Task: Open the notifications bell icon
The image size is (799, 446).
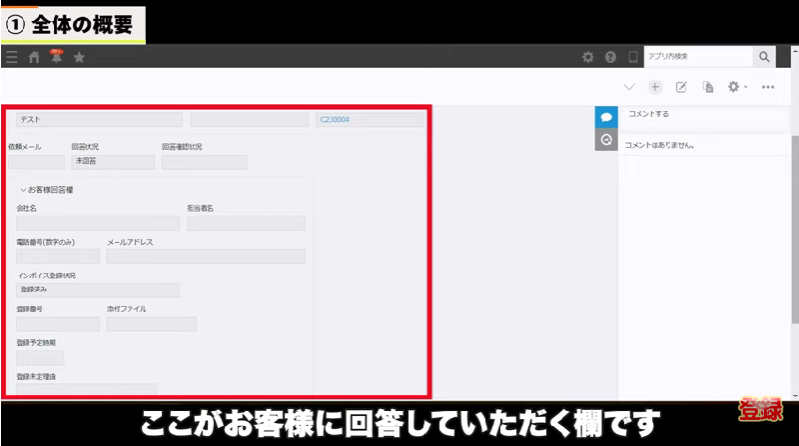Action: tap(57, 57)
